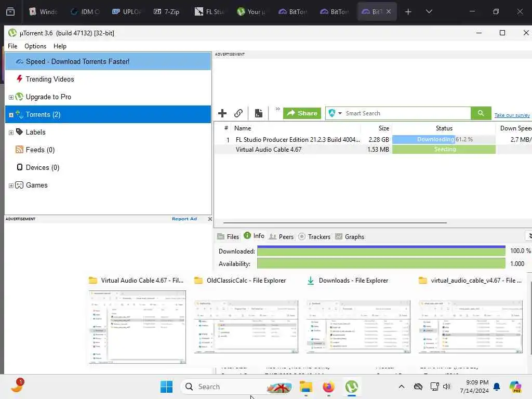Click the Speed gauge icon in sidebar
The image size is (532, 399).
[20, 61]
